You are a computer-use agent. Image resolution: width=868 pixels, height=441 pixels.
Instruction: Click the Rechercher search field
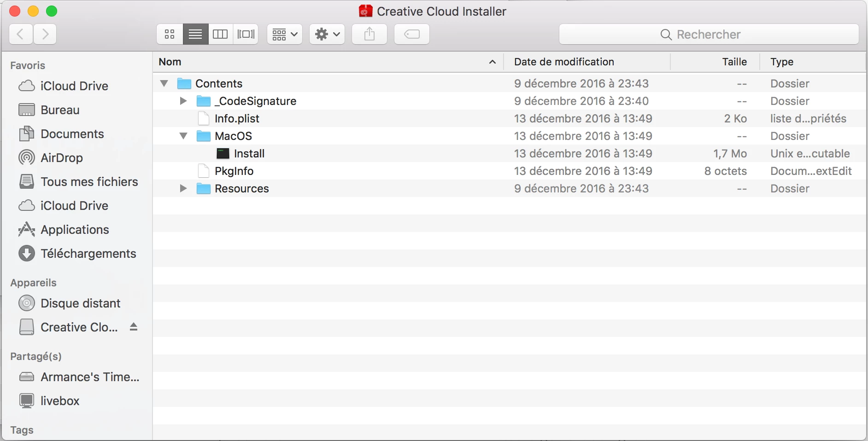[x=709, y=34]
